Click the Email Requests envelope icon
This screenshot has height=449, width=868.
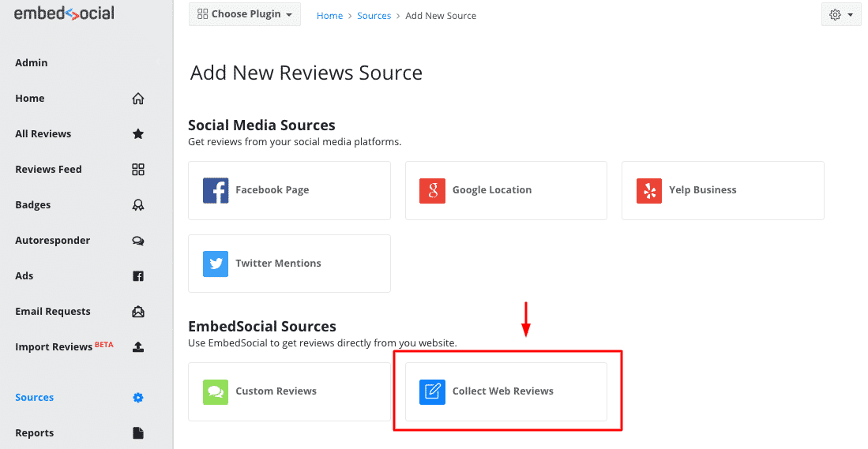click(138, 312)
